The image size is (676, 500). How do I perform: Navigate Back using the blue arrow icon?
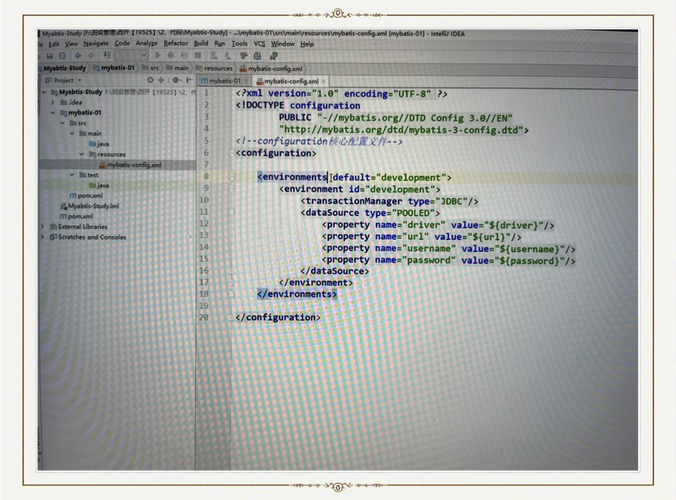(78, 56)
